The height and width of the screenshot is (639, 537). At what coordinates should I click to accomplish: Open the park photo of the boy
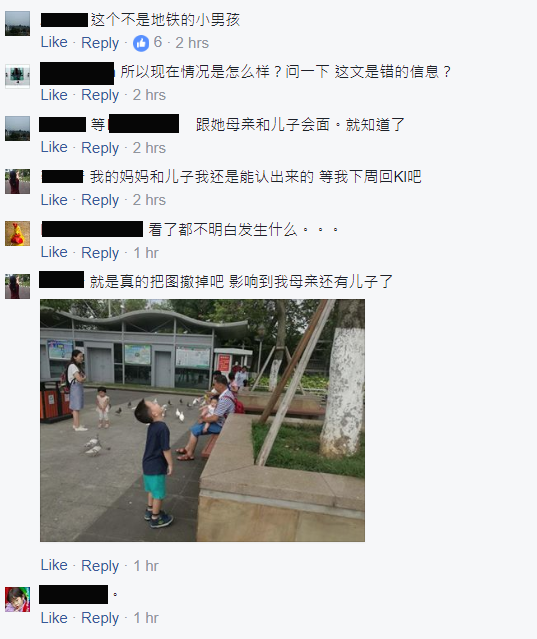(x=202, y=421)
